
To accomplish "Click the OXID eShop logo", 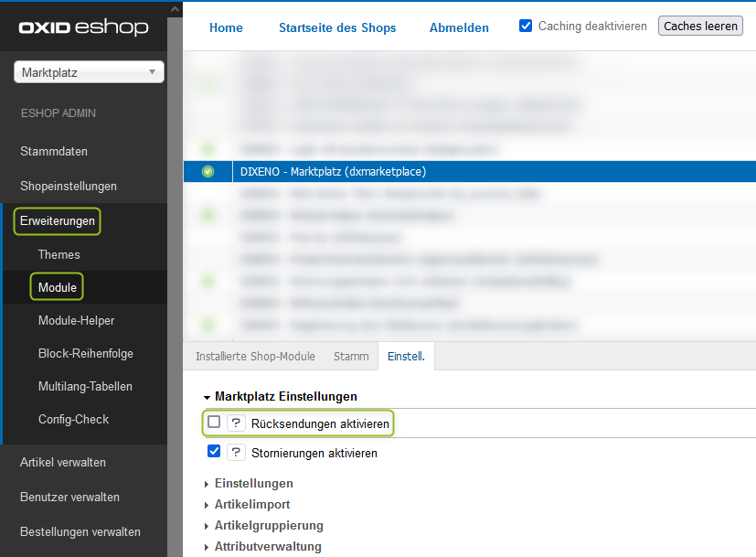I will (83, 28).
